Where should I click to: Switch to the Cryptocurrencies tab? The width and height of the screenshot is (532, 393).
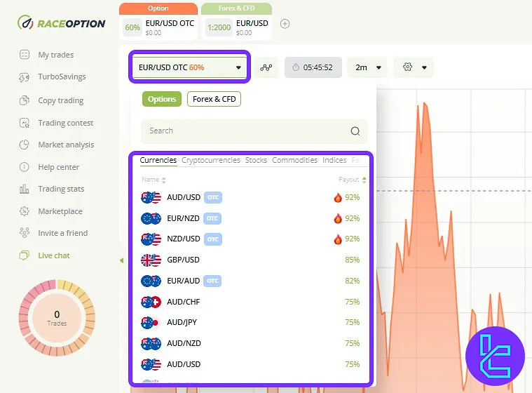pos(211,160)
